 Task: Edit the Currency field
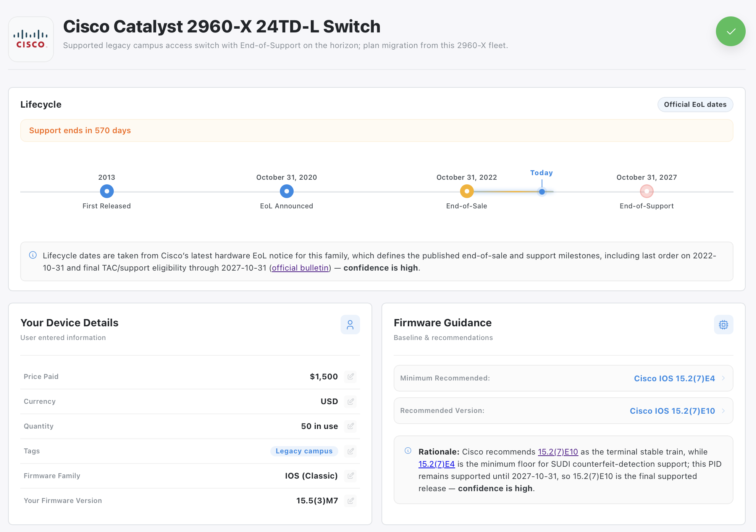click(351, 401)
